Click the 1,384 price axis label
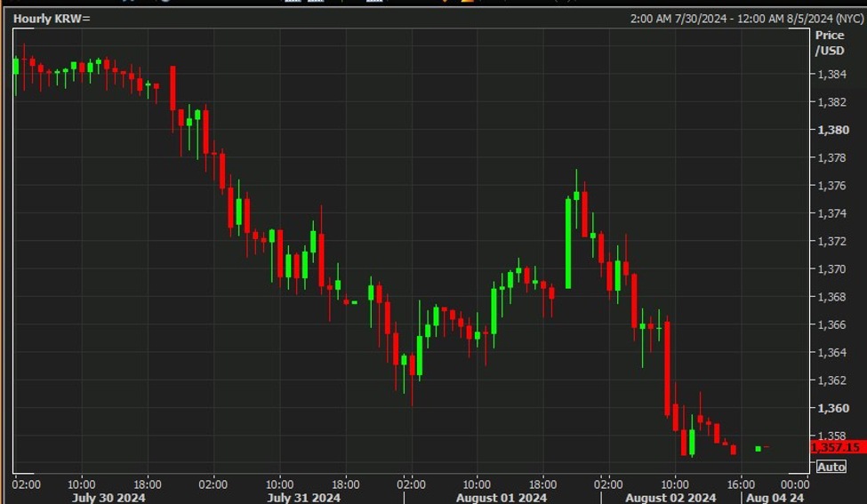 832,74
